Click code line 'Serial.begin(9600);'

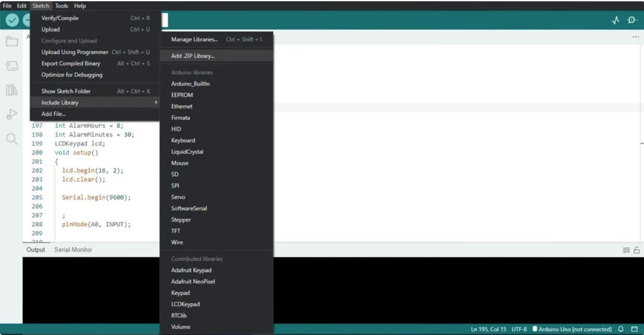pyautogui.click(x=96, y=198)
